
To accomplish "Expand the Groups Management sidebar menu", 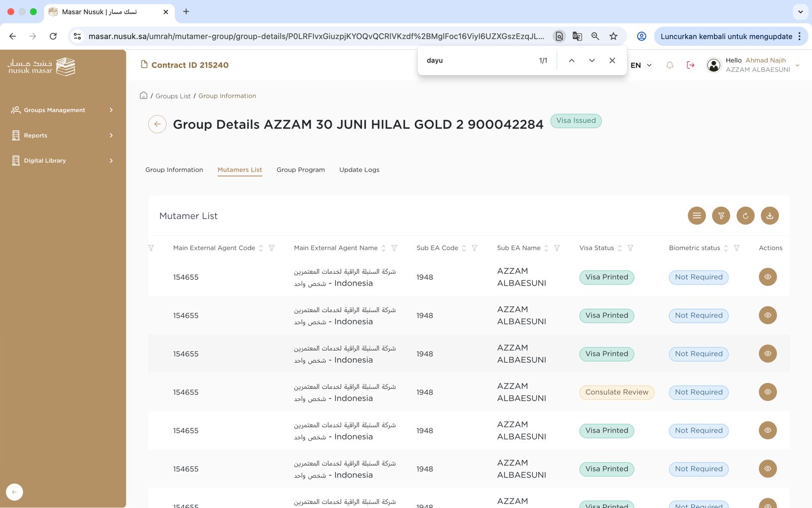I will pyautogui.click(x=62, y=110).
